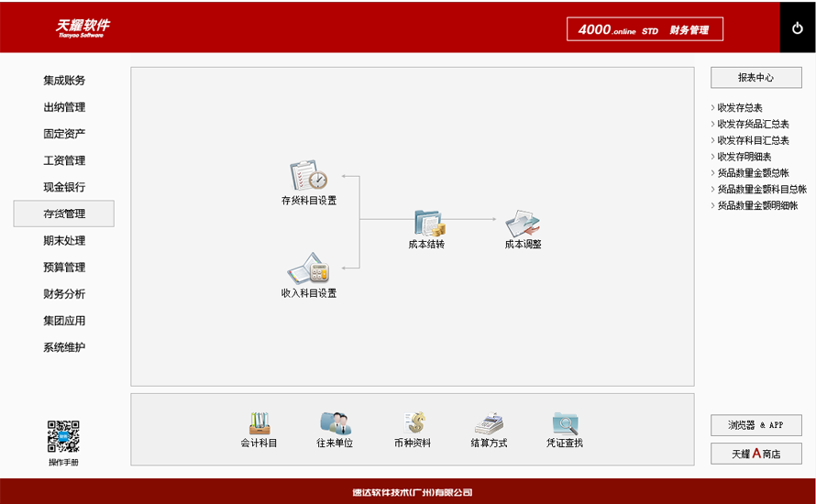This screenshot has width=816, height=504.
Task: Open 往来单位 people icon
Action: coord(336,422)
